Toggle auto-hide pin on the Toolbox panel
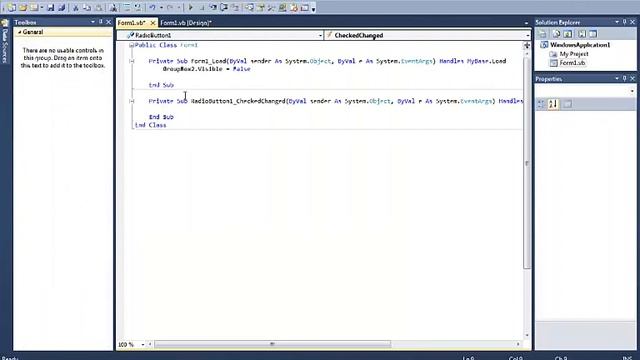 click(101, 22)
